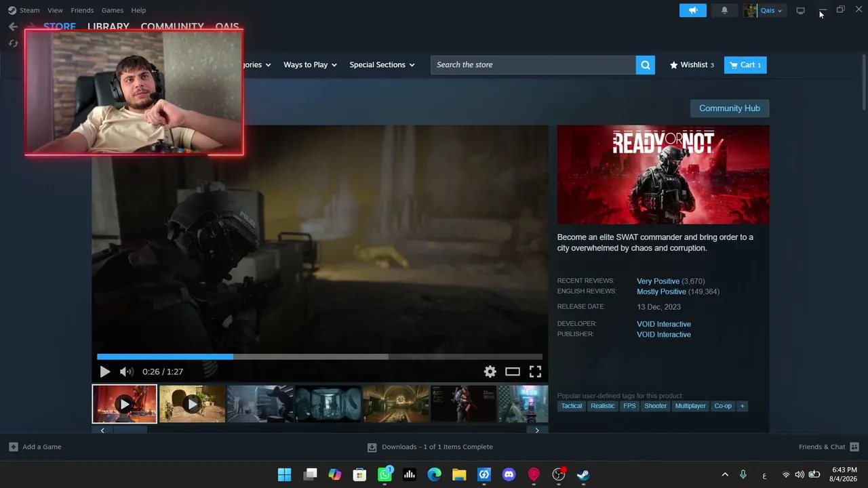868x488 pixels.
Task: Switch to the COMMUNITY tab
Action: pyautogui.click(x=172, y=26)
